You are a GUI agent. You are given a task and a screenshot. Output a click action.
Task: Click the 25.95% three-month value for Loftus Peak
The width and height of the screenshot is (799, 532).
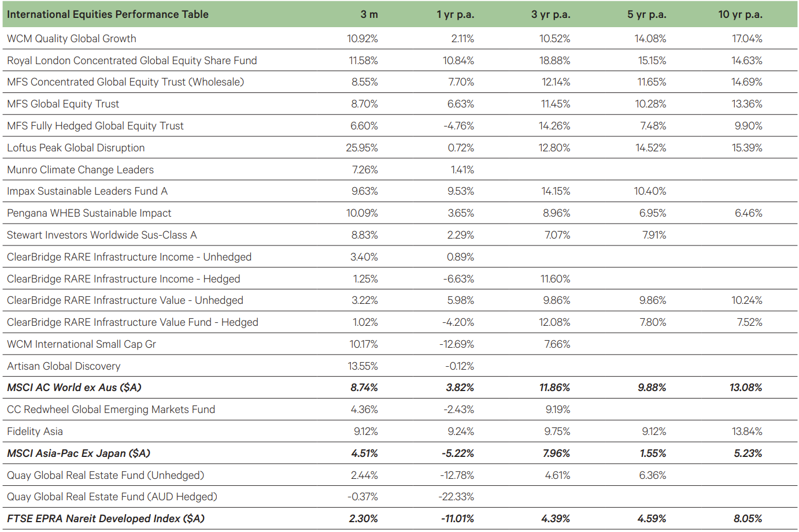tap(362, 148)
